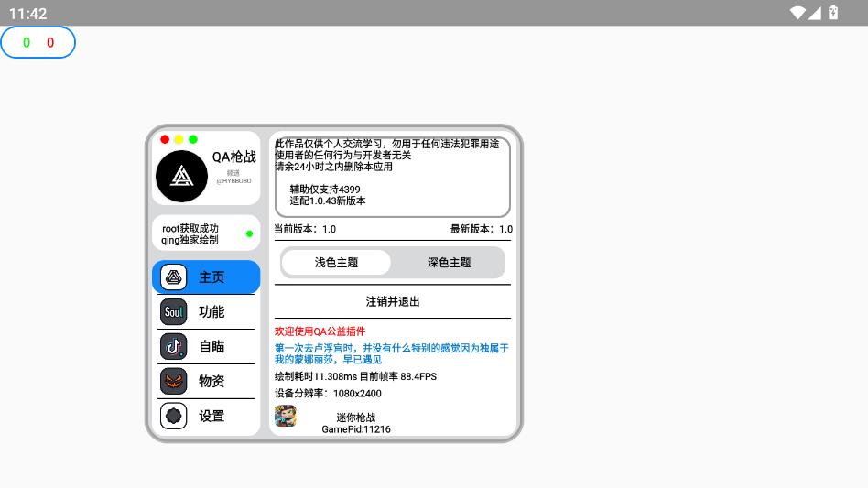Click the pumpkin face icon beside 物资

(x=174, y=381)
